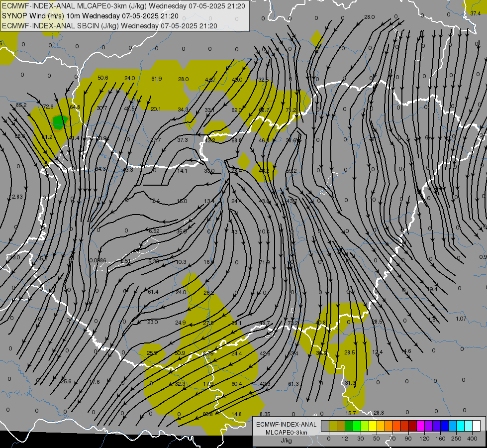Select the map value 5.33

[154, 261]
